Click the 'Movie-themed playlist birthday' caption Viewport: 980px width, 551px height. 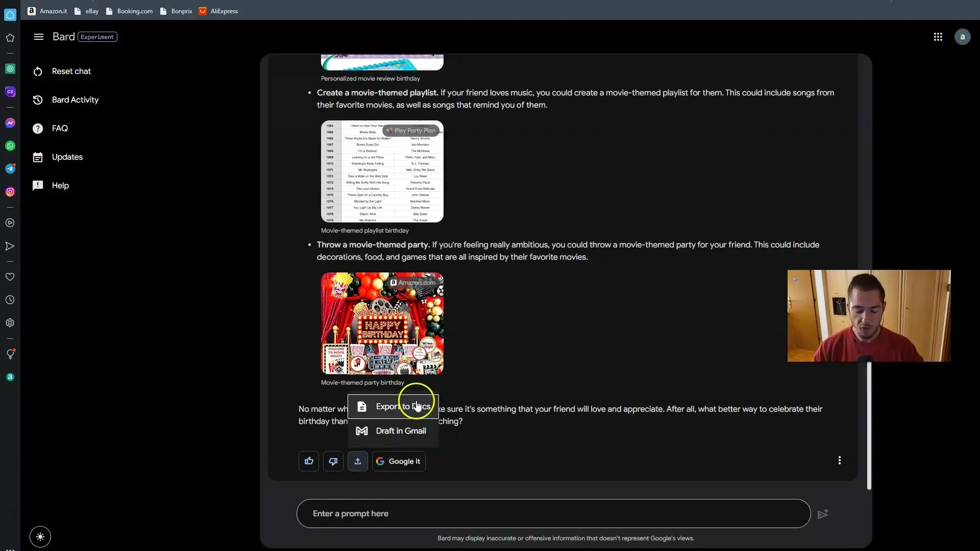tap(364, 231)
